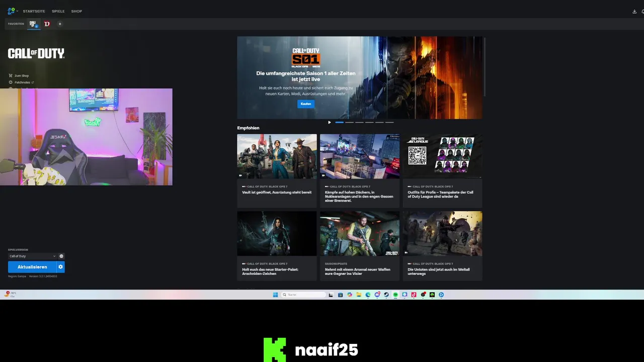Play the banner carousel
This screenshot has width=644, height=362.
coord(330,122)
